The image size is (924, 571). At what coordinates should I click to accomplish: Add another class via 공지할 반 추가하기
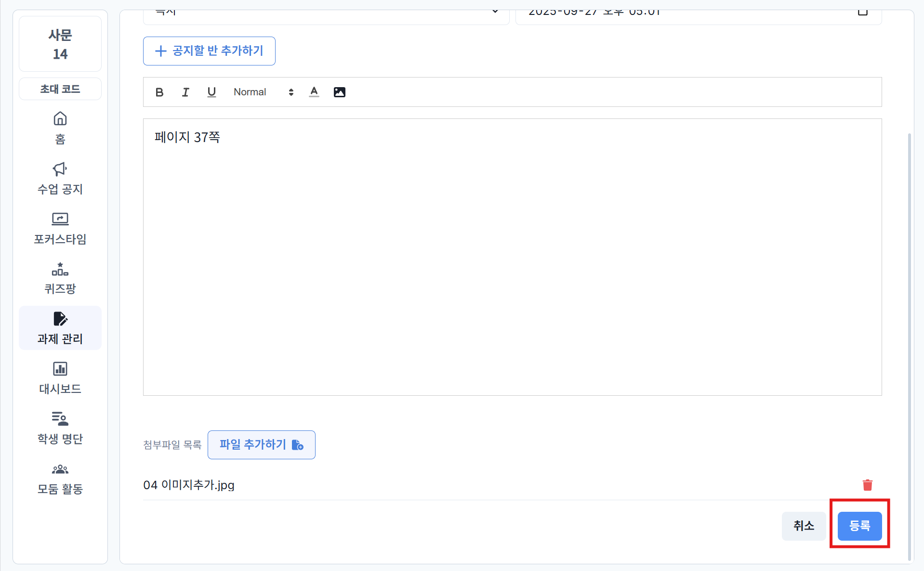click(209, 51)
